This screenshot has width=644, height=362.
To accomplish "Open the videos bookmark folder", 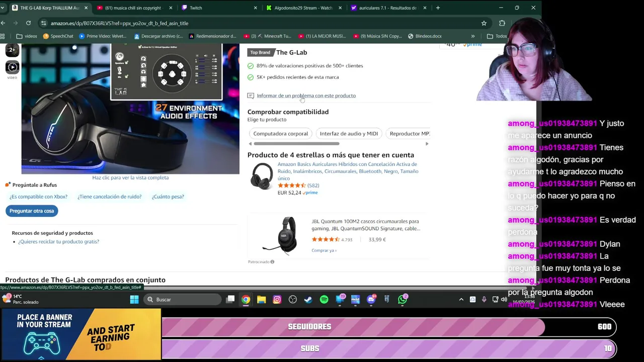I will [27, 36].
